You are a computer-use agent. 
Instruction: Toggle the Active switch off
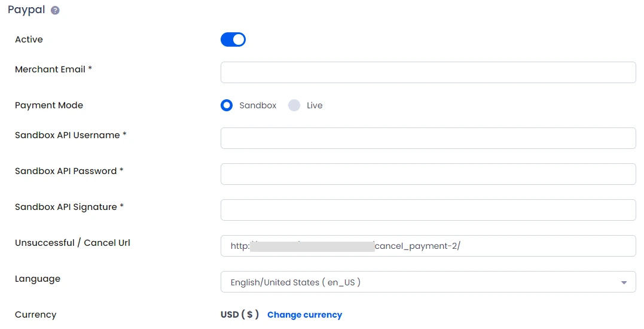pyautogui.click(x=233, y=39)
